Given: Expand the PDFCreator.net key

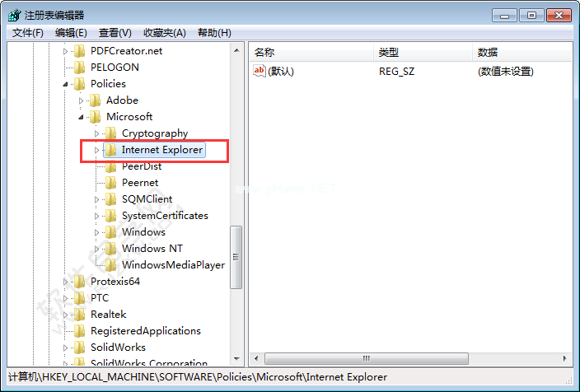Looking at the screenshot, I should pyautogui.click(x=65, y=51).
